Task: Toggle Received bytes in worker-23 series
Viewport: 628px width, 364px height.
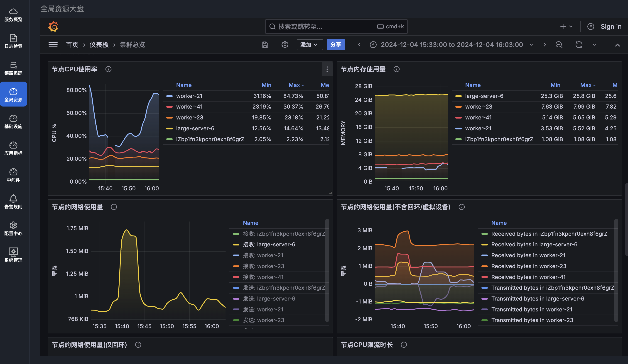Action: click(529, 266)
